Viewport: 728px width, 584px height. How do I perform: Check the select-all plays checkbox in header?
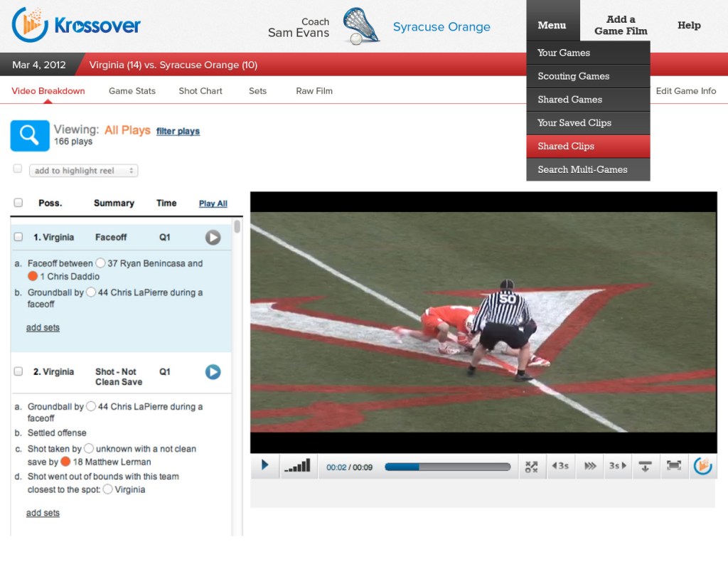click(18, 203)
